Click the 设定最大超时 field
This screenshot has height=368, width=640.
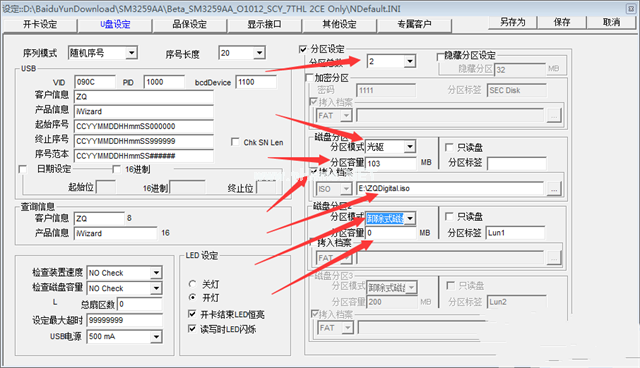coord(124,320)
